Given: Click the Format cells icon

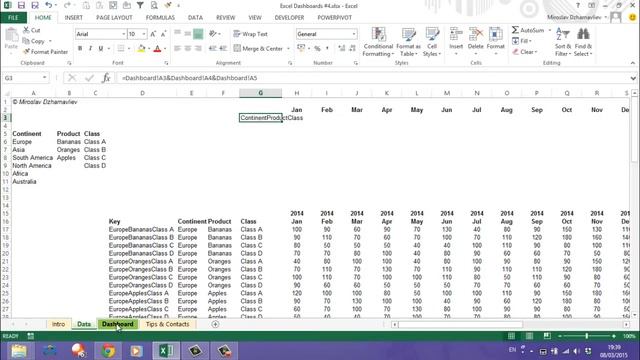Looking at the screenshot, I should [x=496, y=40].
